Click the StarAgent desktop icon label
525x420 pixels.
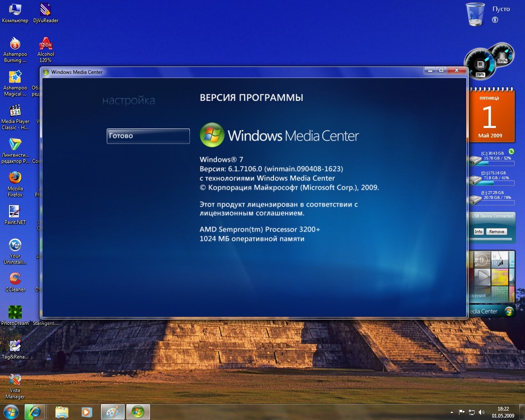click(46, 323)
